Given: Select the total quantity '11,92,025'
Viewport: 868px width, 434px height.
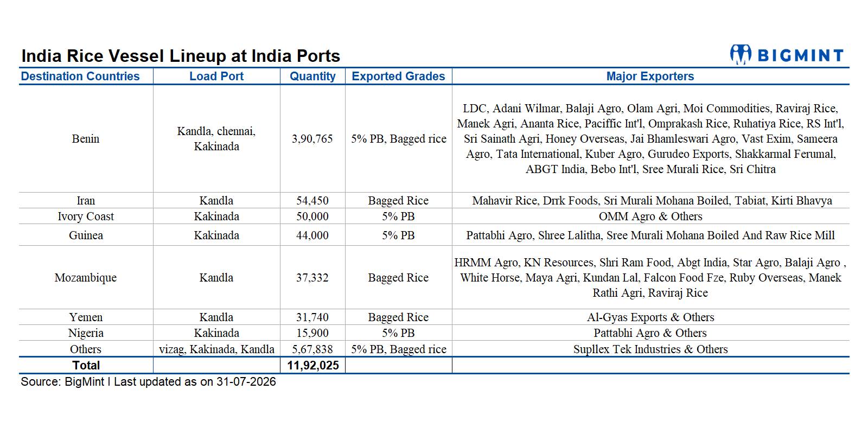Looking at the screenshot, I should (x=313, y=365).
